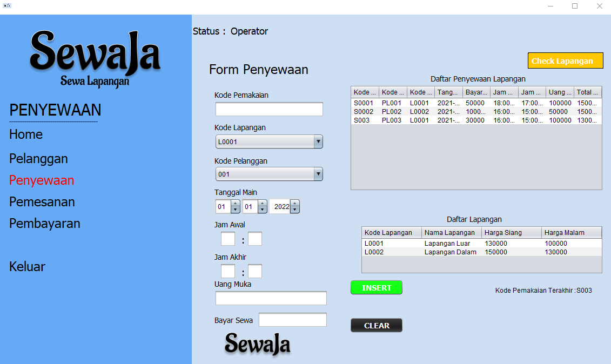The image size is (611, 364).
Task: Go to Home in the sidebar
Action: click(26, 134)
